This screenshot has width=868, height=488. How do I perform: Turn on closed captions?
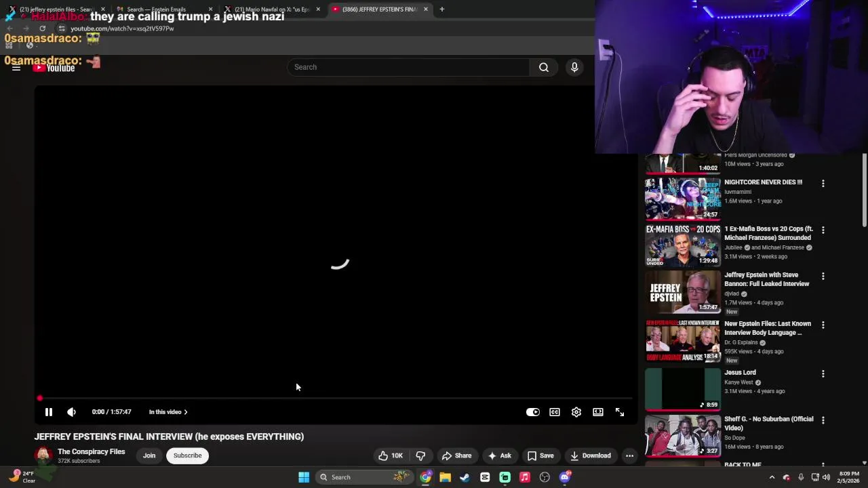coord(555,412)
